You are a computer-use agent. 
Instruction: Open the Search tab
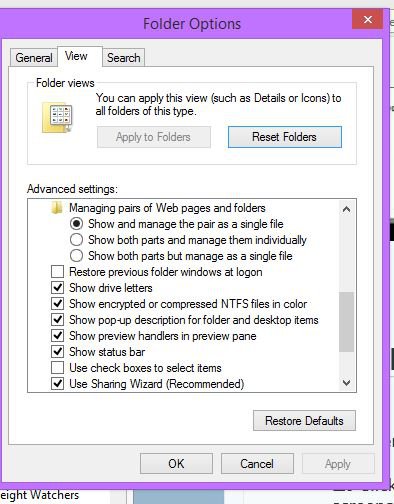click(x=124, y=58)
